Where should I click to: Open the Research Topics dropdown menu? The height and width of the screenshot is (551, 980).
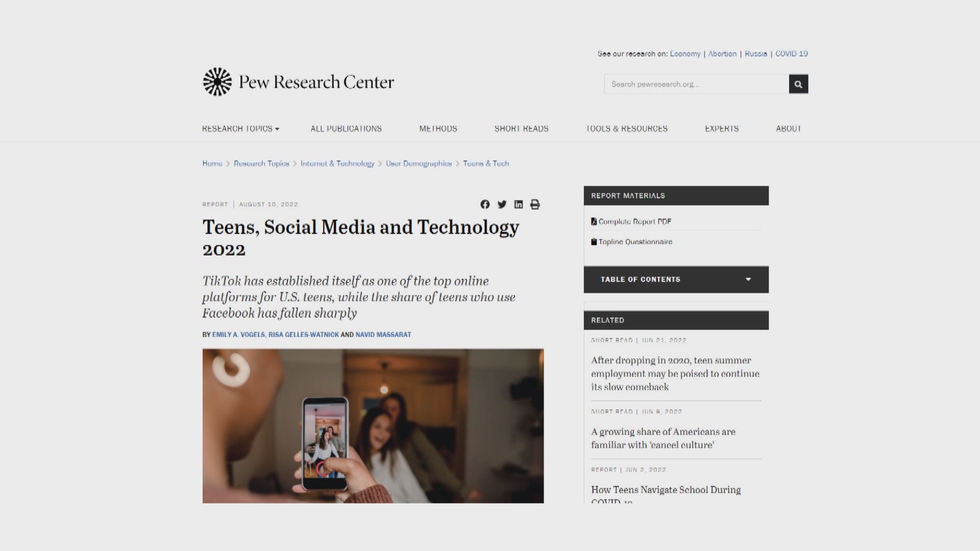(x=240, y=129)
